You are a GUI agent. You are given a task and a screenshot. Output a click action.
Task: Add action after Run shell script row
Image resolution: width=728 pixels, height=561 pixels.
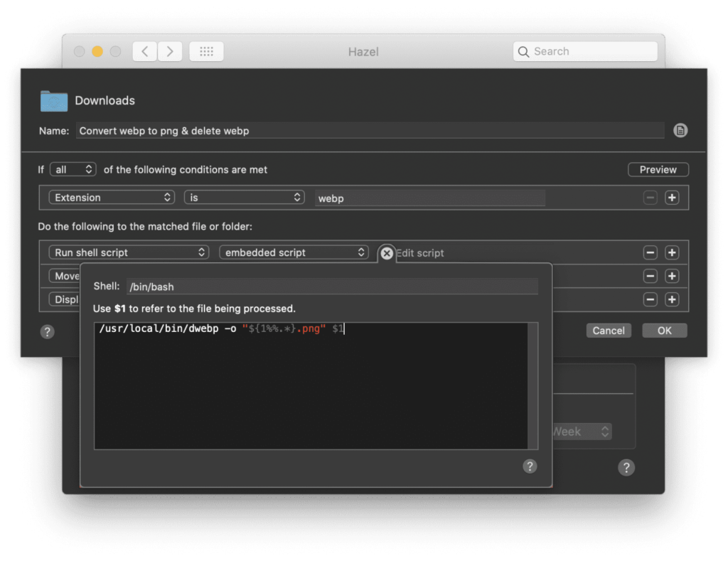tap(672, 252)
